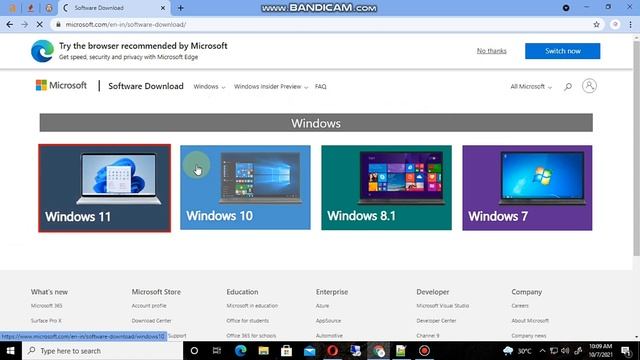Screen dimensions: 640x360
Task: Open the Microsoft Visual Studio link
Action: (442, 306)
